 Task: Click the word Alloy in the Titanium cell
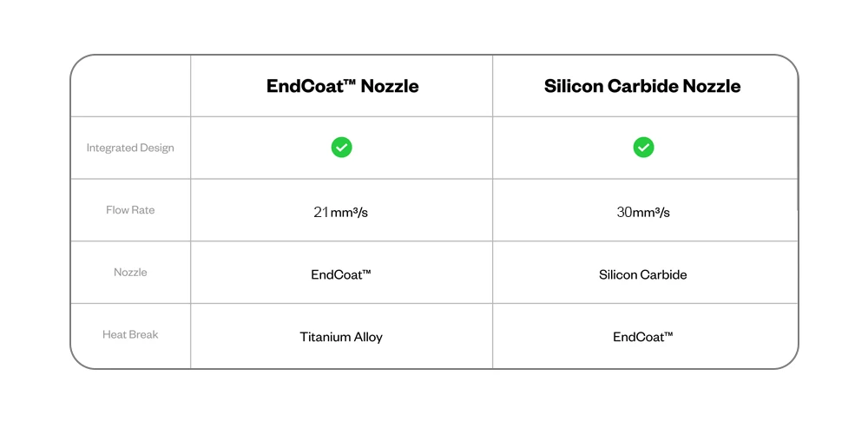tap(368, 337)
